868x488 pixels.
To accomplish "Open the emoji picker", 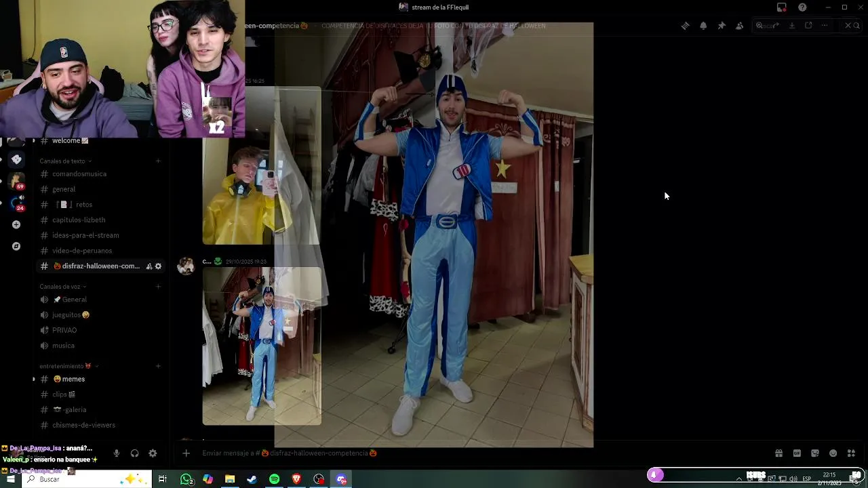I will (833, 453).
